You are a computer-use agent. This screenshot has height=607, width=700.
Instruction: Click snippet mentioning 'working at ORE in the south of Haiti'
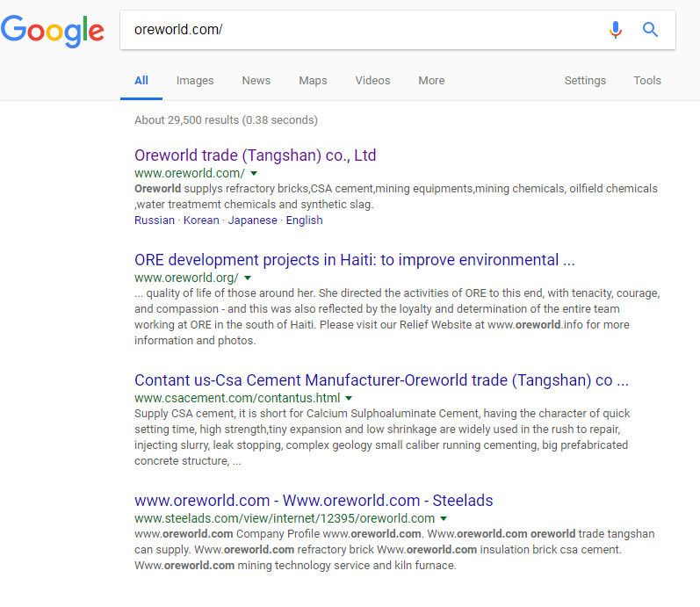coord(397,316)
